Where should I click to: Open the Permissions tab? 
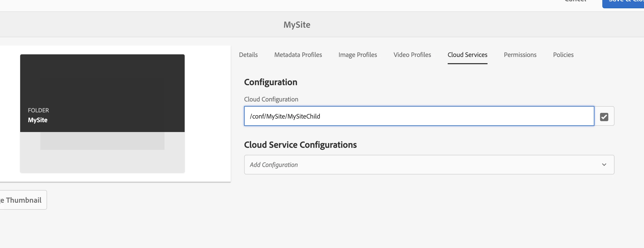tap(520, 55)
